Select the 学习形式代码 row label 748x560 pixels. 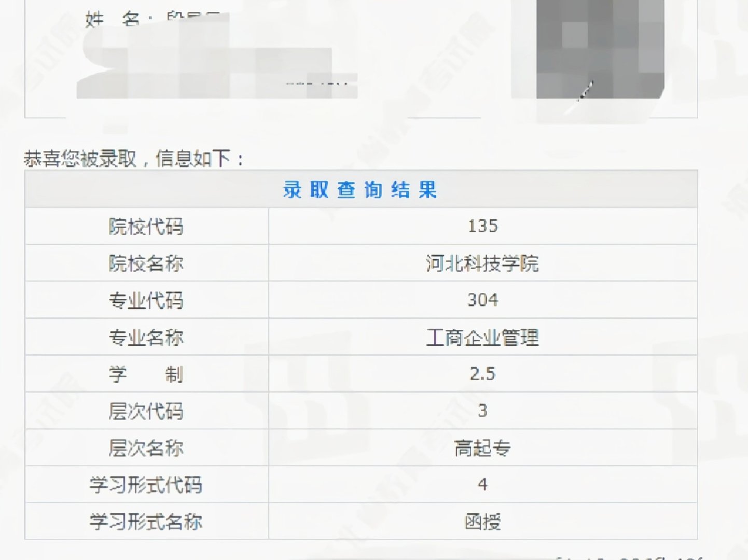147,485
